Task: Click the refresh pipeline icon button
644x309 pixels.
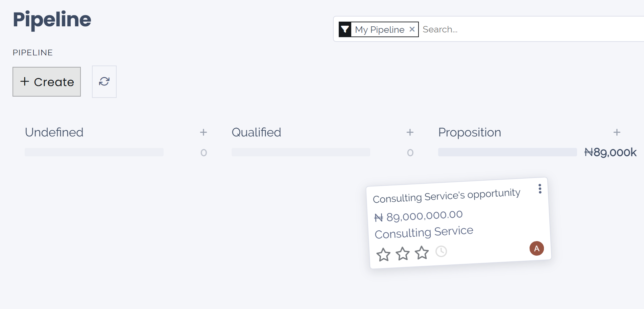Action: (104, 82)
